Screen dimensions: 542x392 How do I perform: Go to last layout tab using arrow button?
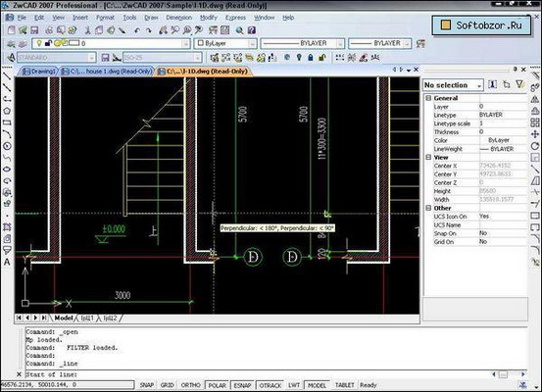click(44, 318)
